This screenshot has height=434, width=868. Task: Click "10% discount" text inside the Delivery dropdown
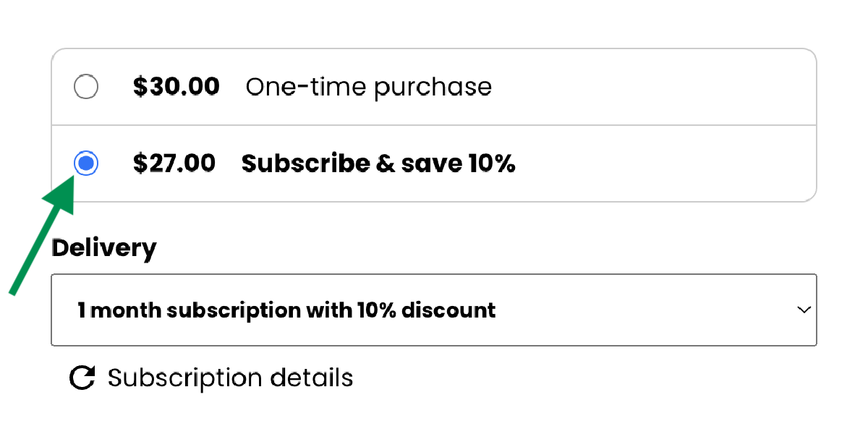click(426, 310)
